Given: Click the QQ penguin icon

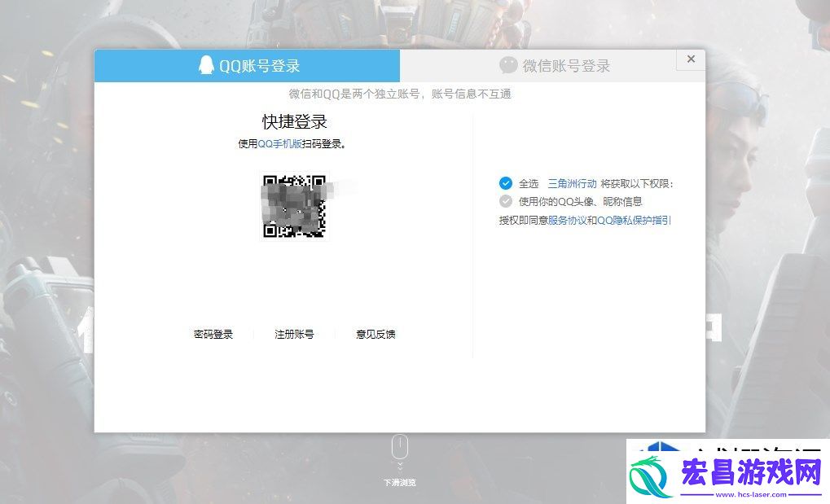Looking at the screenshot, I should tap(206, 65).
